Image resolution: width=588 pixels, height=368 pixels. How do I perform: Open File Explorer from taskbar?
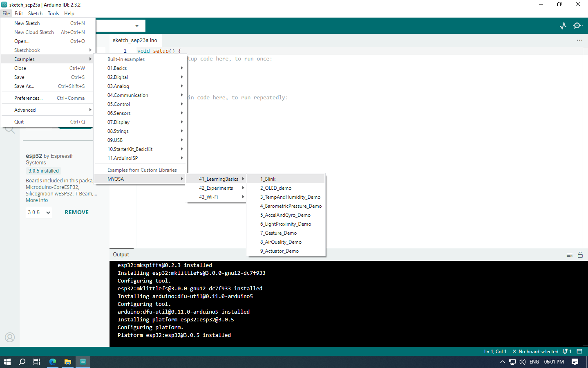68,362
